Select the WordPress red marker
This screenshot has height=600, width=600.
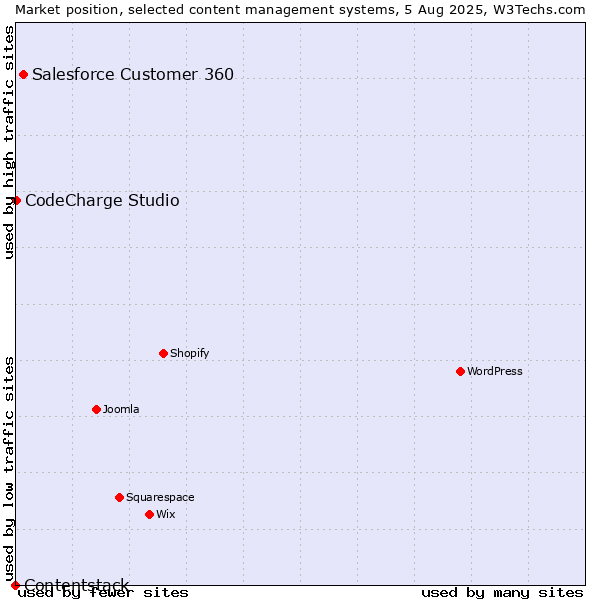click(x=460, y=372)
